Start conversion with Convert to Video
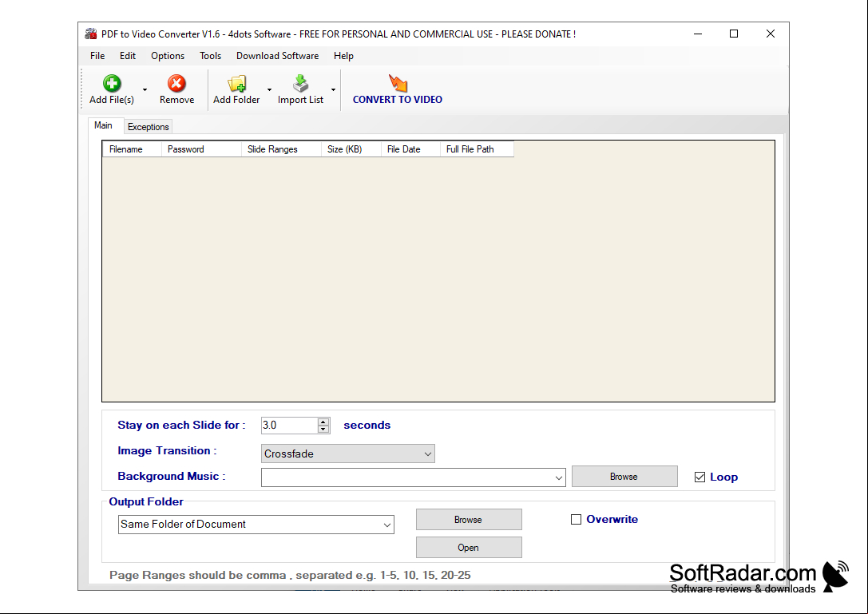Image resolution: width=868 pixels, height=614 pixels. [398, 89]
